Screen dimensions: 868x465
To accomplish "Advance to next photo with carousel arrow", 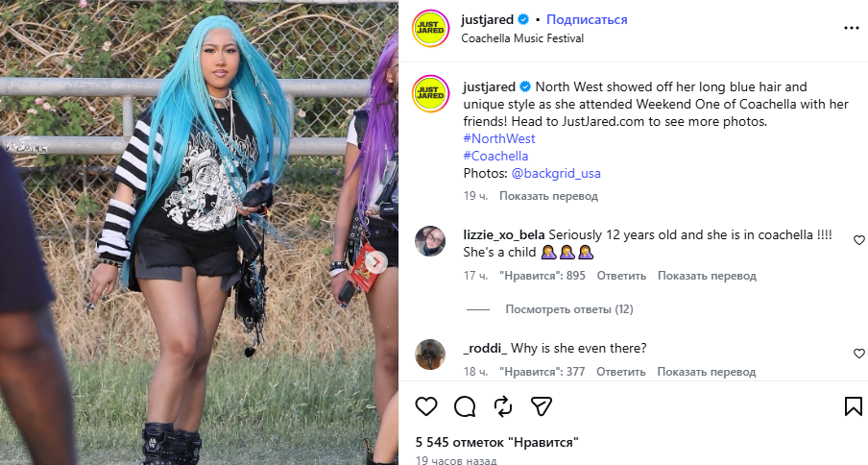I will [x=375, y=262].
